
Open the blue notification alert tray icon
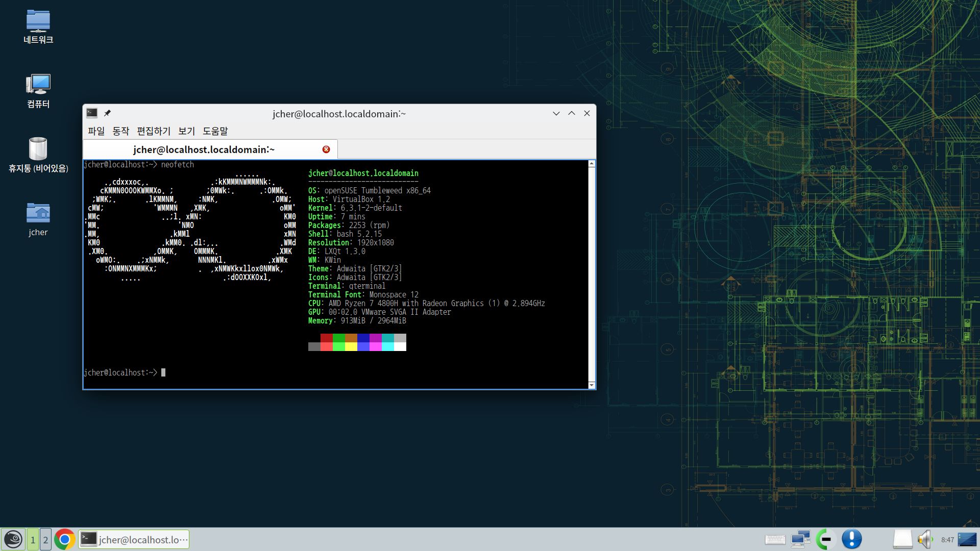click(851, 539)
